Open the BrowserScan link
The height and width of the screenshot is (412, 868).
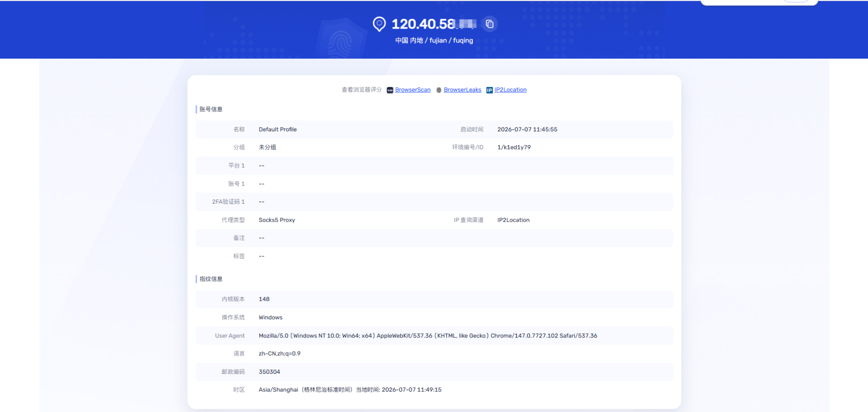point(413,90)
